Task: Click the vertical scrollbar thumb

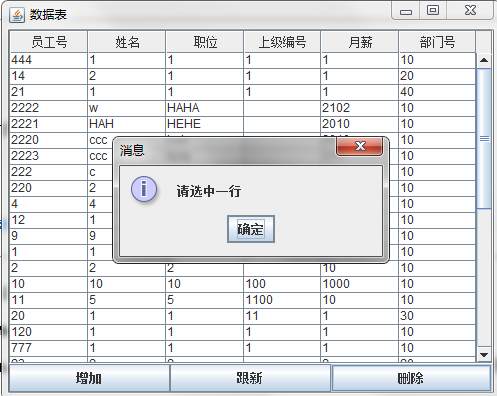Action: click(x=484, y=139)
